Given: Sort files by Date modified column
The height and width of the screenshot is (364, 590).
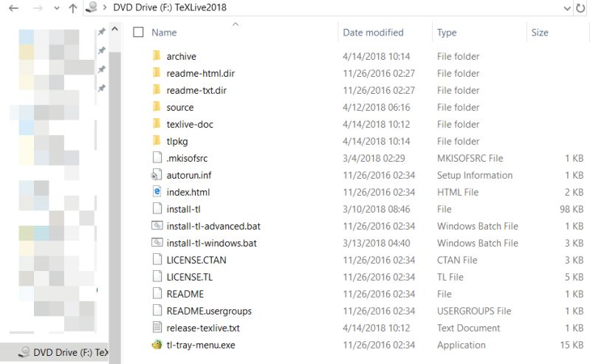Looking at the screenshot, I should [x=373, y=32].
